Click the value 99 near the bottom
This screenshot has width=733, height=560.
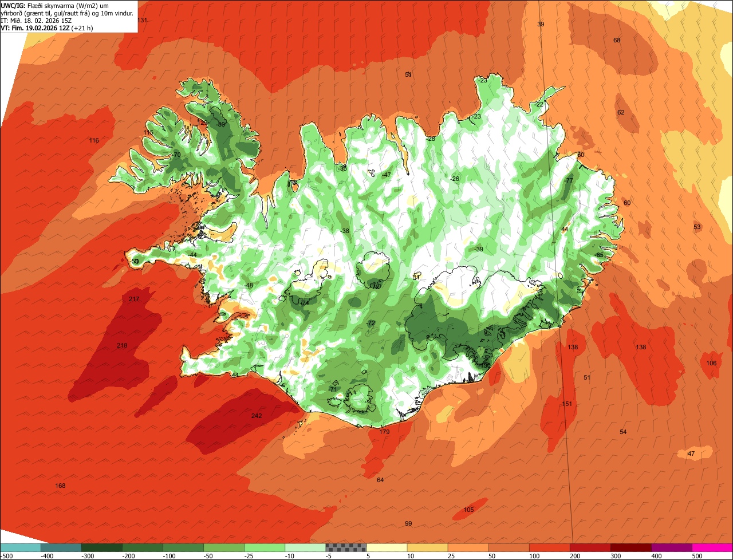pyautogui.click(x=408, y=523)
